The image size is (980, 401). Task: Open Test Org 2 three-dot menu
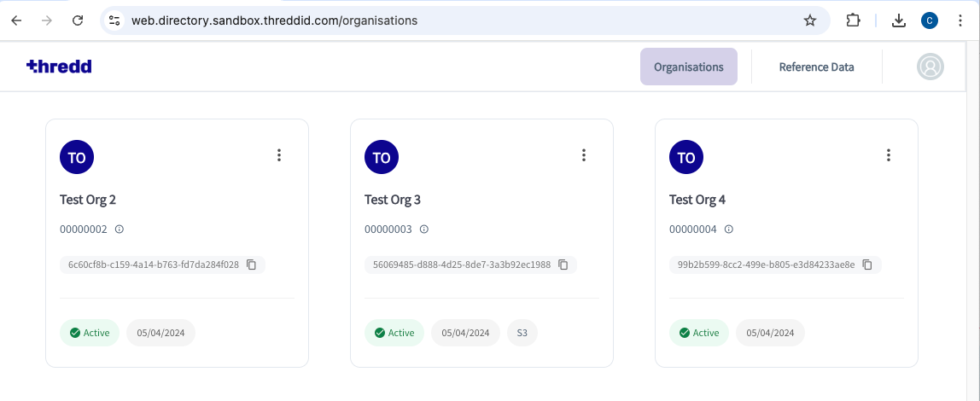279,155
